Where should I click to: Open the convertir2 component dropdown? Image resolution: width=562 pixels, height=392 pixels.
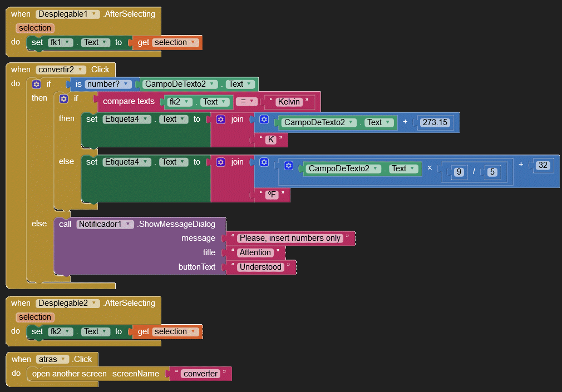point(82,70)
